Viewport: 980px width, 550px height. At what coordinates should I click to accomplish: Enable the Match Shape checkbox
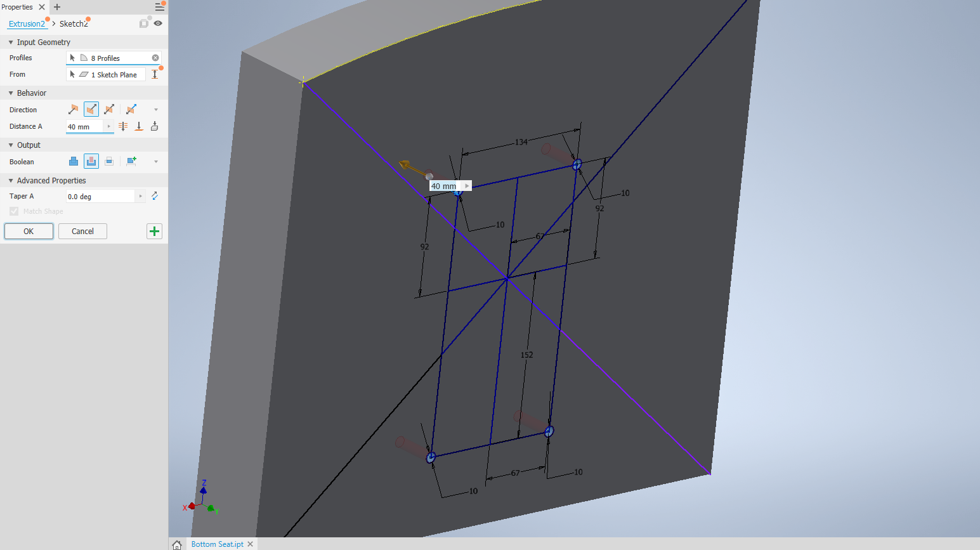point(14,211)
